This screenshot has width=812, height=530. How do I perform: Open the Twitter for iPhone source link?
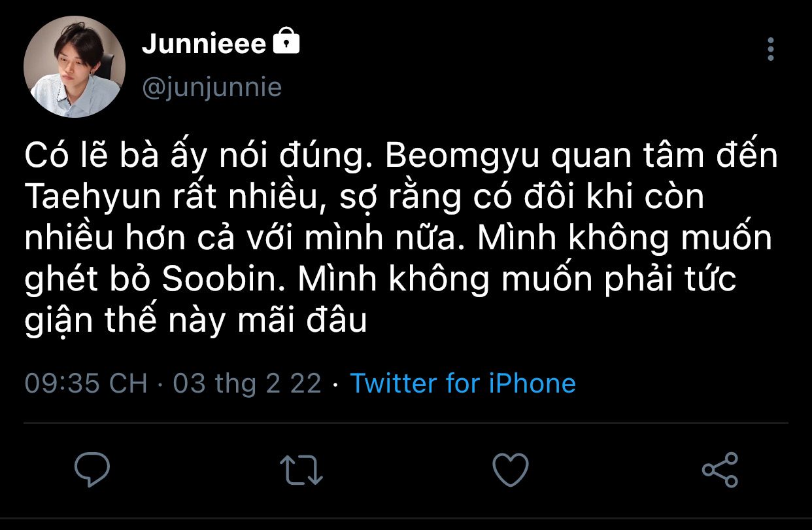[x=463, y=383]
